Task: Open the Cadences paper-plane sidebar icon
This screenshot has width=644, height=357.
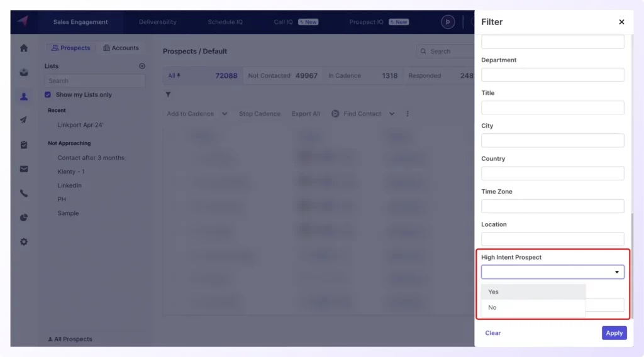Action: coord(24,120)
